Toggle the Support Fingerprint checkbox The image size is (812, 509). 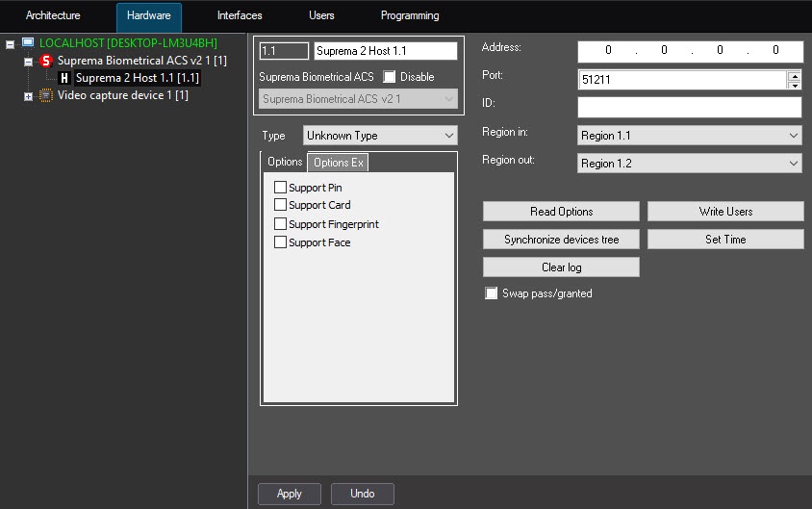[x=281, y=224]
